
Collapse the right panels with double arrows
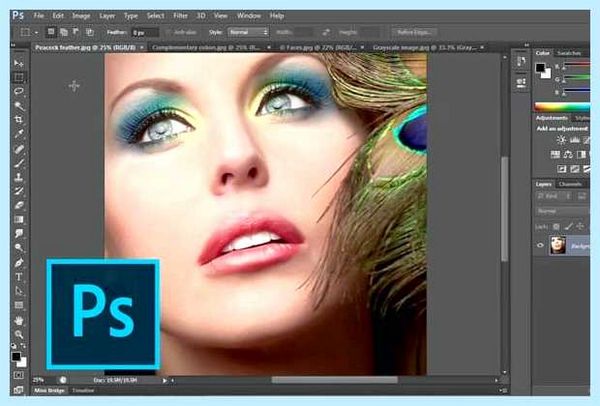pos(527,45)
